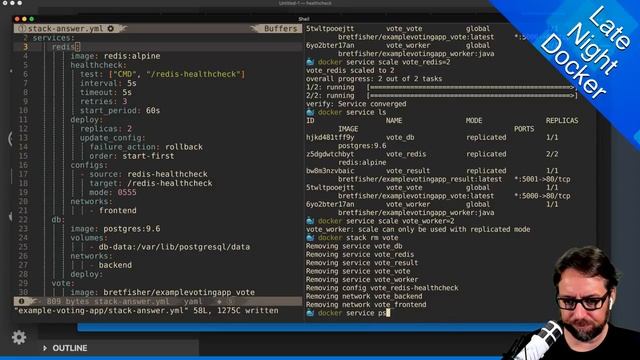Click the 'docker service ls' command

coord(352,112)
